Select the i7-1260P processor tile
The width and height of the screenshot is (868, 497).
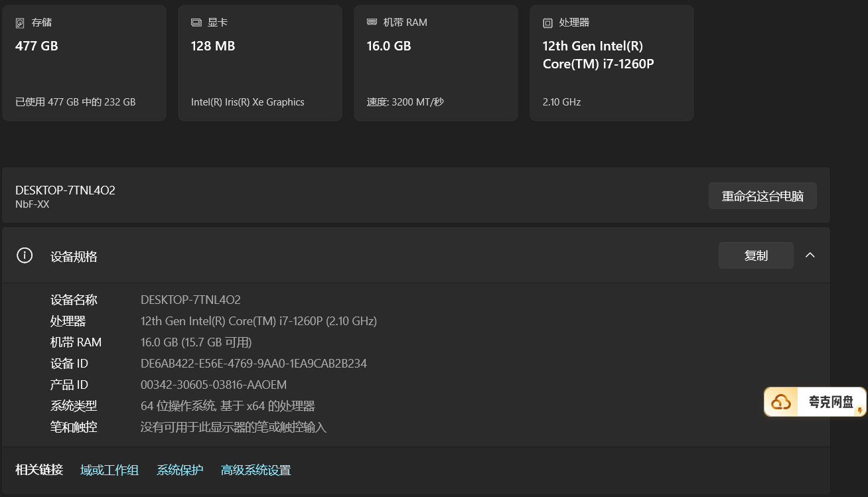tap(612, 63)
